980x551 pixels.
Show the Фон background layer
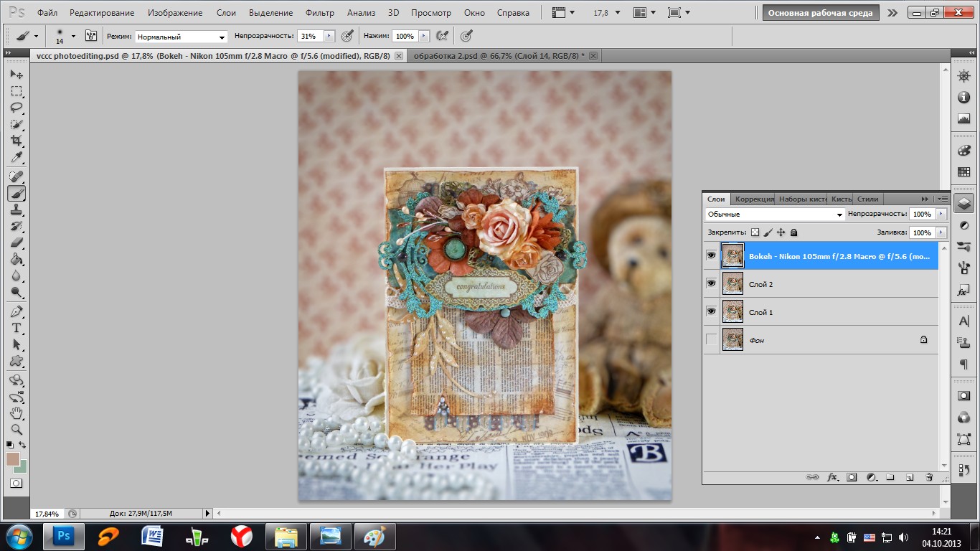pyautogui.click(x=711, y=339)
